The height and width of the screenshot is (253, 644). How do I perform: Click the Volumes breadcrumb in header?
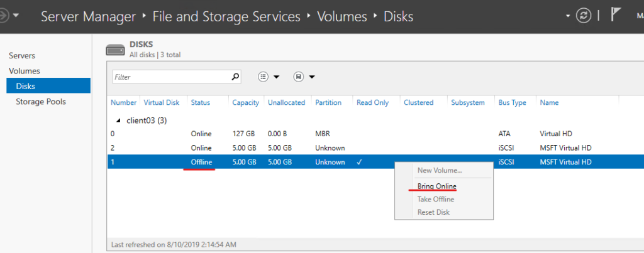[x=342, y=16]
